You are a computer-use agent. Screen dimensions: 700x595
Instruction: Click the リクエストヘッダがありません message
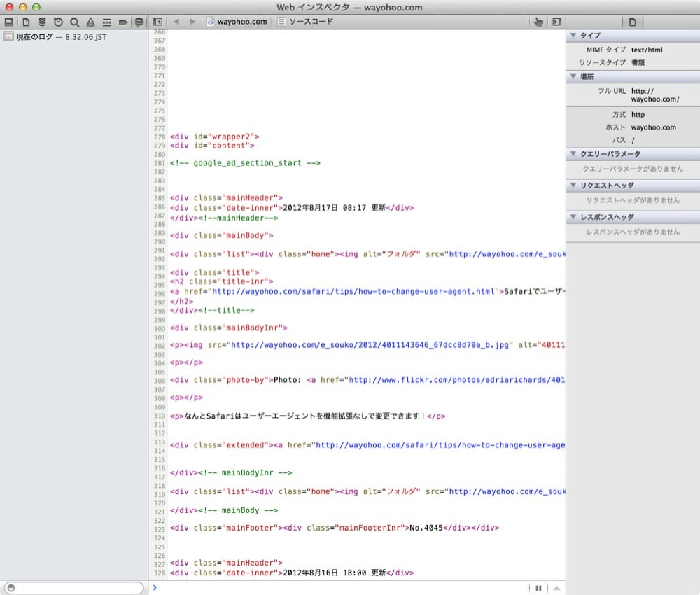633,200
